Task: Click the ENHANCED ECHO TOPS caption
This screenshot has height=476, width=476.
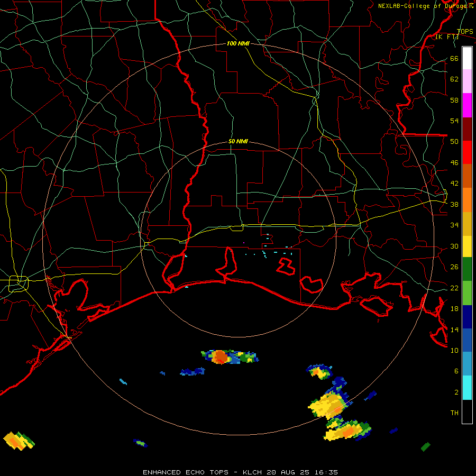Action: (240, 472)
